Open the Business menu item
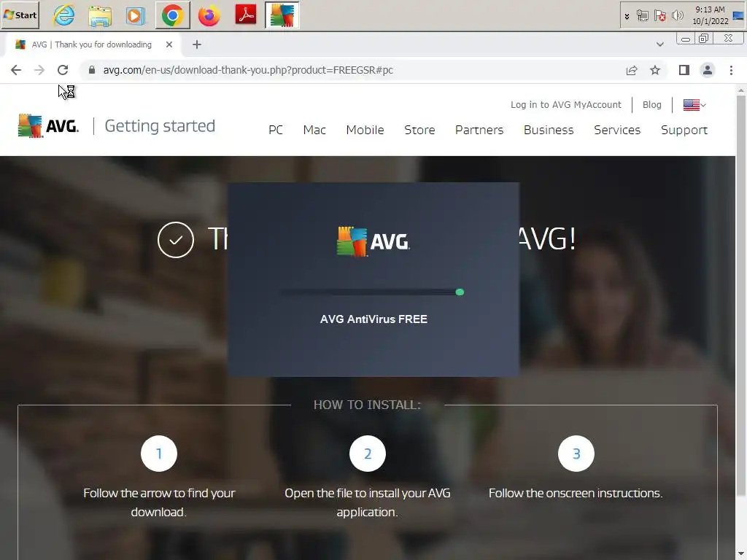 point(549,130)
